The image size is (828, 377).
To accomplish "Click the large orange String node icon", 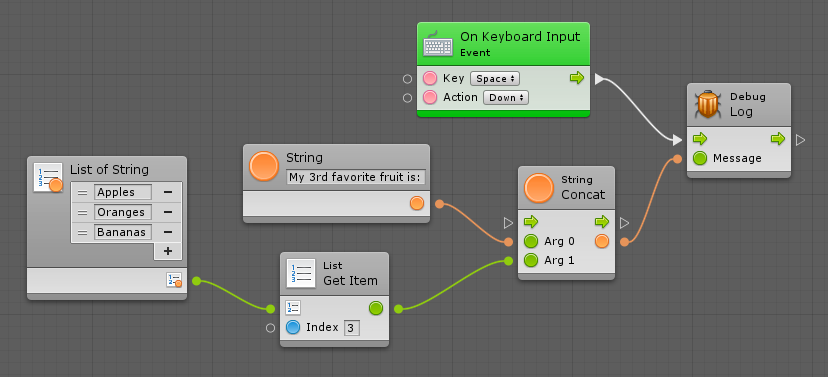I will coord(264,166).
